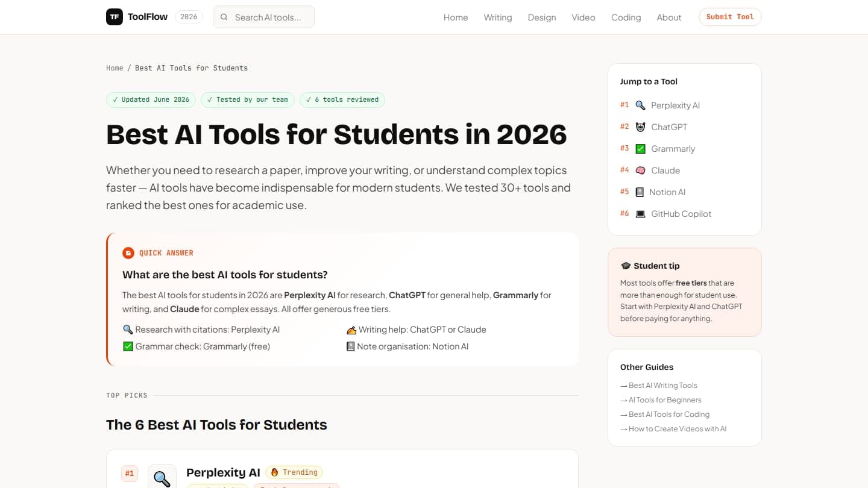Image resolution: width=868 pixels, height=488 pixels.
Task: Click the Tested by our team badge
Action: click(x=248, y=100)
